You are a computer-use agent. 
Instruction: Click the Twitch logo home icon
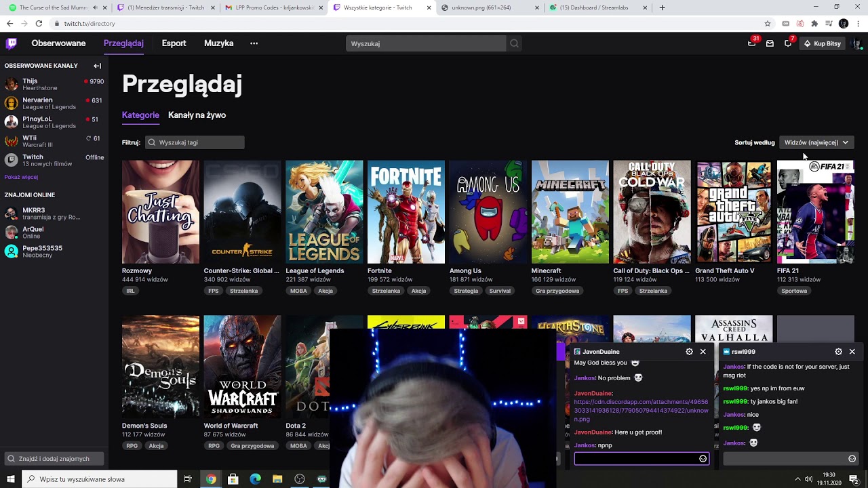point(12,43)
